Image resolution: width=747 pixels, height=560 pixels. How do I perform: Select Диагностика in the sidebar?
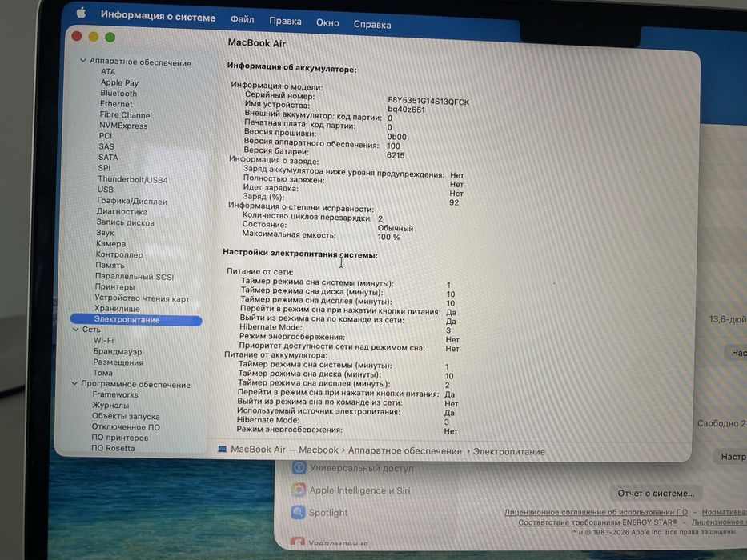[x=122, y=211]
